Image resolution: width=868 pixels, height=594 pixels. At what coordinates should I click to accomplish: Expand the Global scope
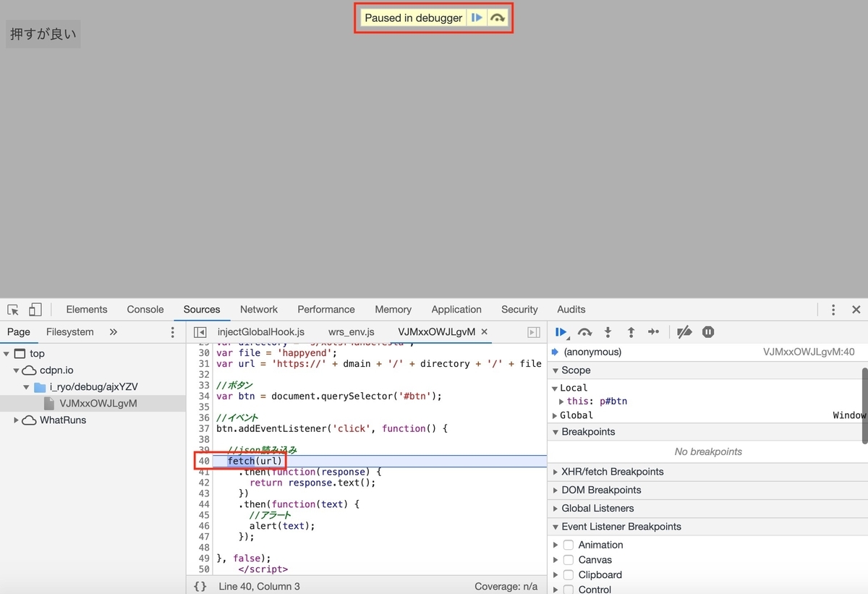[x=555, y=415]
